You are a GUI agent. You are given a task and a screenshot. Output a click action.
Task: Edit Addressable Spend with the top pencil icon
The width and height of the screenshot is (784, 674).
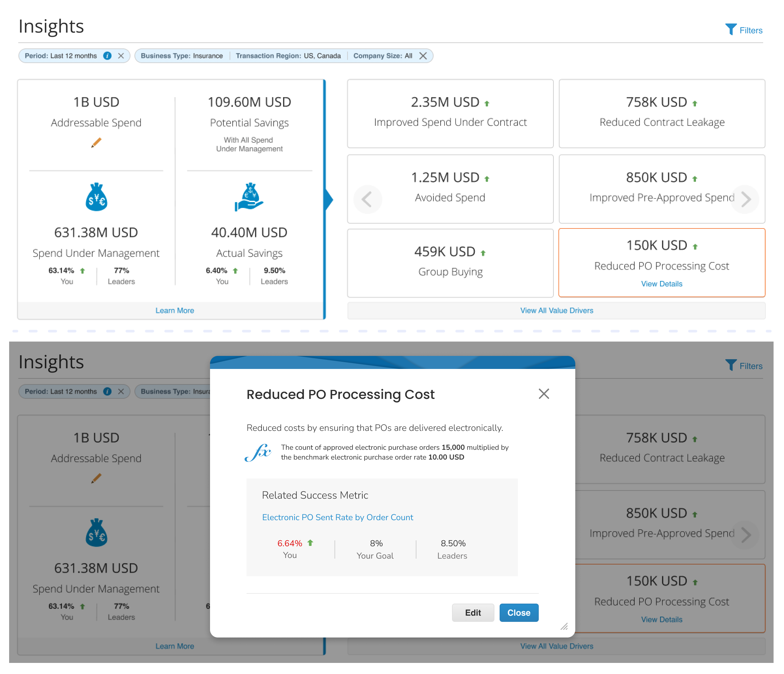tap(96, 143)
